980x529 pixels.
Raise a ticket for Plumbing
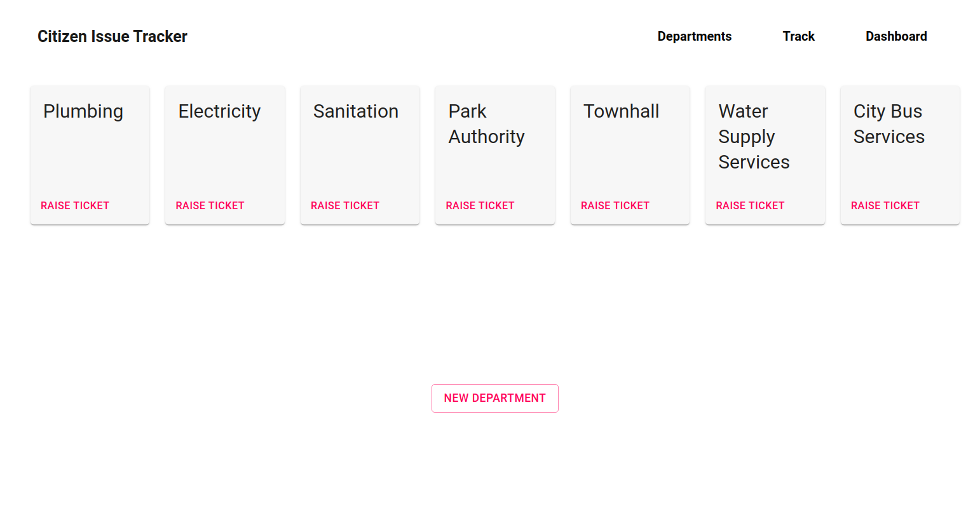click(75, 205)
